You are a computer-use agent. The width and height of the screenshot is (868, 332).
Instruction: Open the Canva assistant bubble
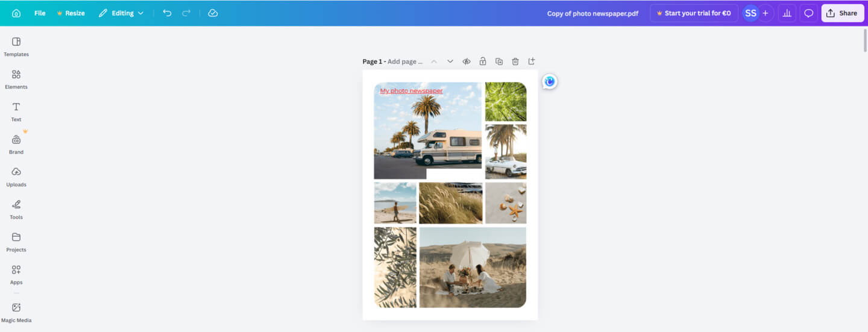click(x=549, y=81)
